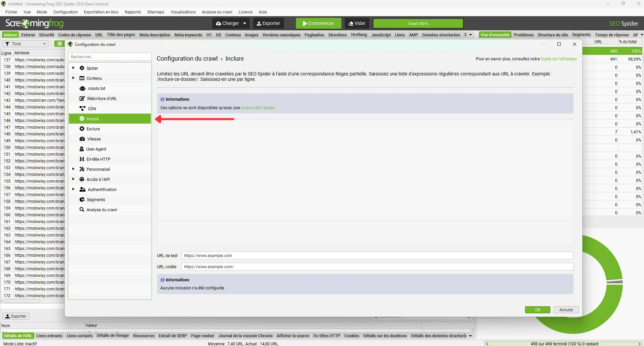644x346 pixels.
Task: Click the Exclure cross icon
Action: click(82, 129)
